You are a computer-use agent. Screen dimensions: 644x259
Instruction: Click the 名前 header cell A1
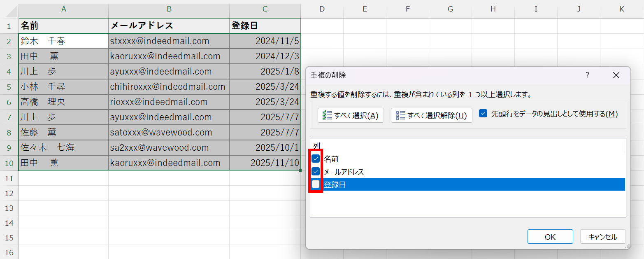(x=64, y=26)
